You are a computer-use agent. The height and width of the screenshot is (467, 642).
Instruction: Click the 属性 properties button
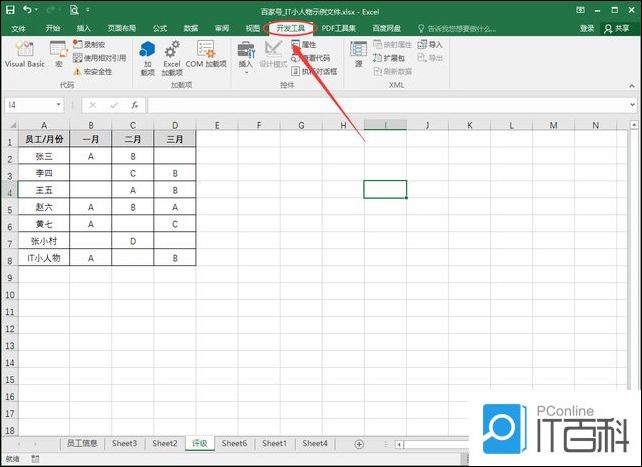coord(303,44)
